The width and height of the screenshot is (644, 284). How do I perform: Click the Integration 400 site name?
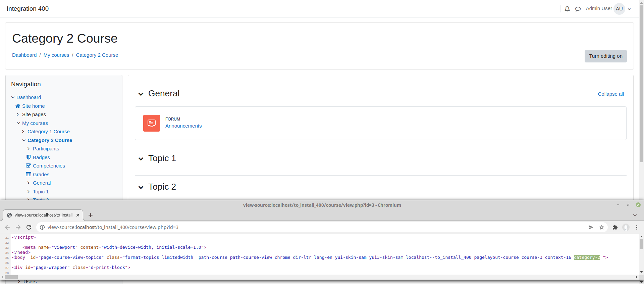(28, 9)
